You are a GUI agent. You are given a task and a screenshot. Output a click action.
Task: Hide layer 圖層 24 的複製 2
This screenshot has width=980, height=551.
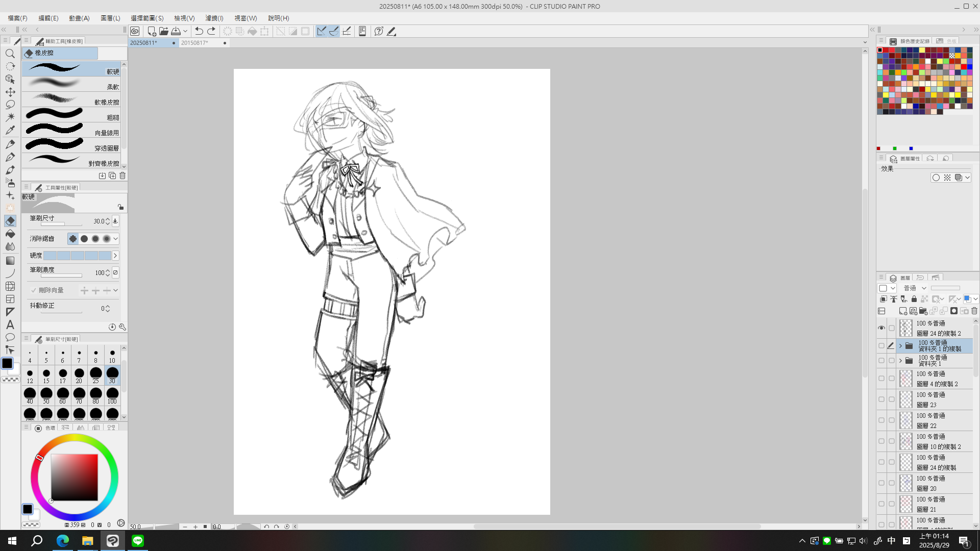pos(881,328)
